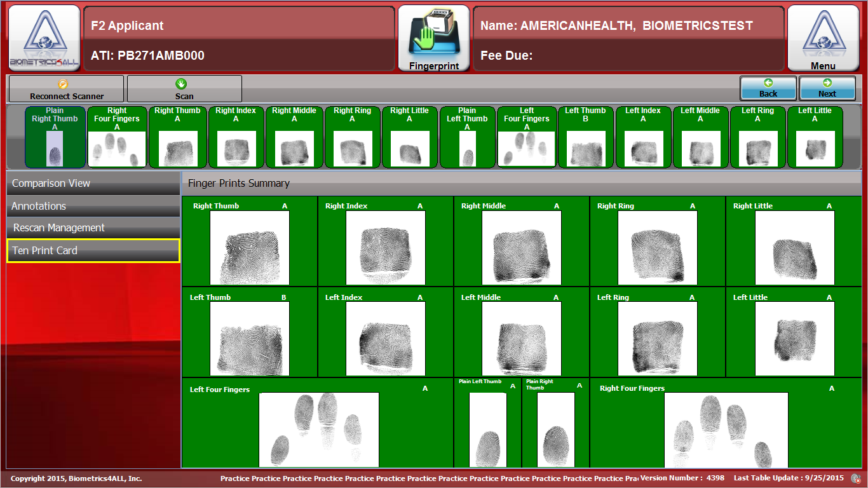Activate the Left Thumb B capture slot
The height and width of the screenshot is (488, 868).
[x=585, y=137]
